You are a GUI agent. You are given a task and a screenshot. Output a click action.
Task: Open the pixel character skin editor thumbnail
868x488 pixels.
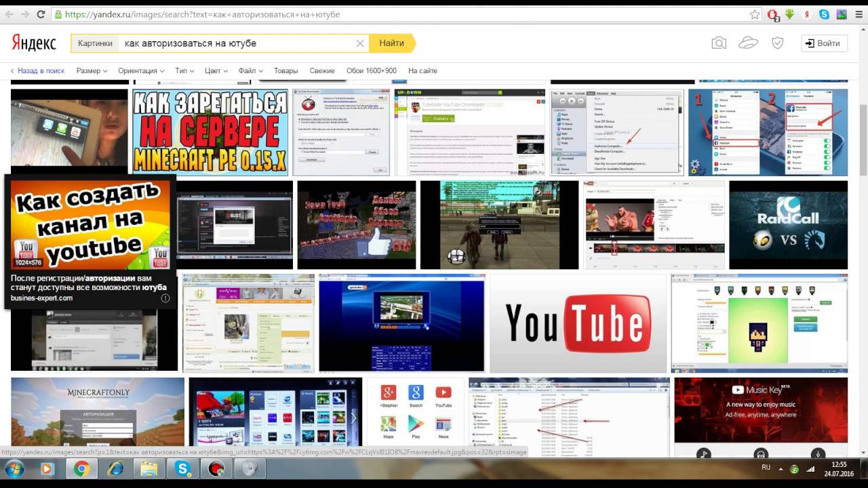759,323
